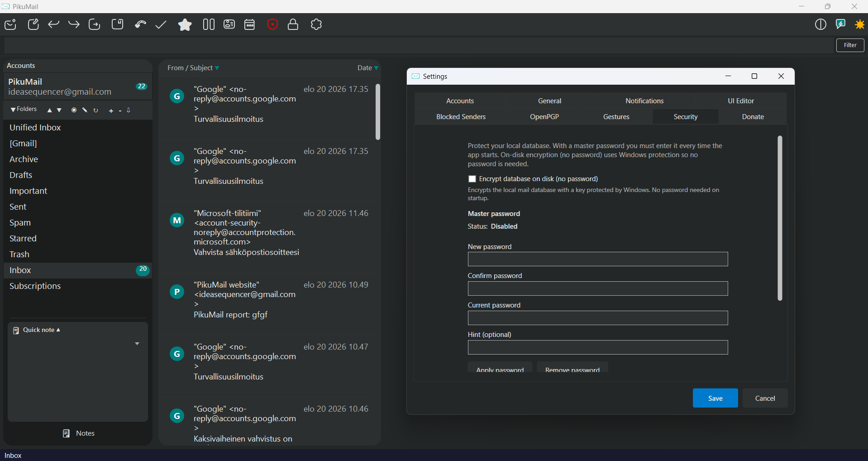The height and width of the screenshot is (461, 868).
Task: Select the PikuMail ideasequencer@gmail.com account
Action: coord(78,86)
